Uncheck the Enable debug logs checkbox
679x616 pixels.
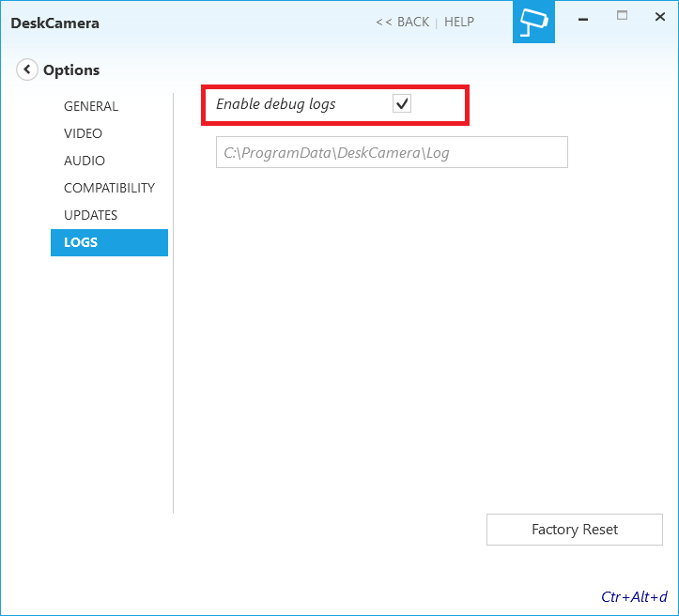pos(402,104)
